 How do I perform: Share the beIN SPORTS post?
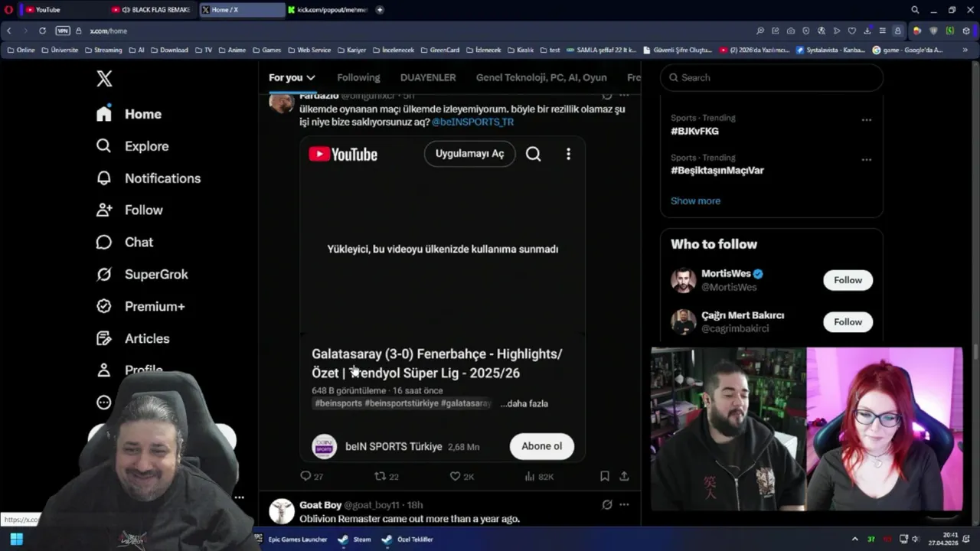point(624,476)
